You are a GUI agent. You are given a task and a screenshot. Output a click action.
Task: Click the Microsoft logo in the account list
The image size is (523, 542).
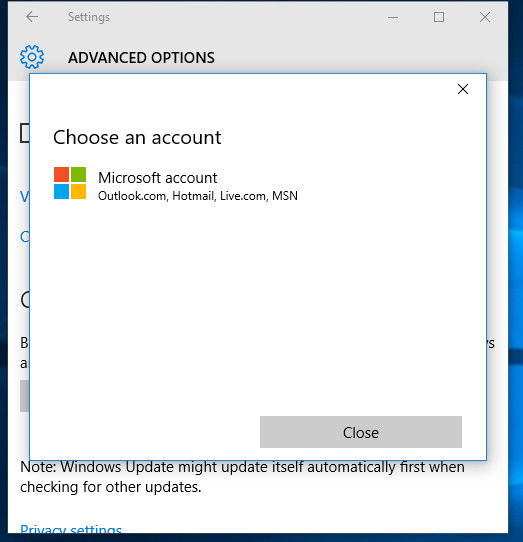pyautogui.click(x=70, y=183)
